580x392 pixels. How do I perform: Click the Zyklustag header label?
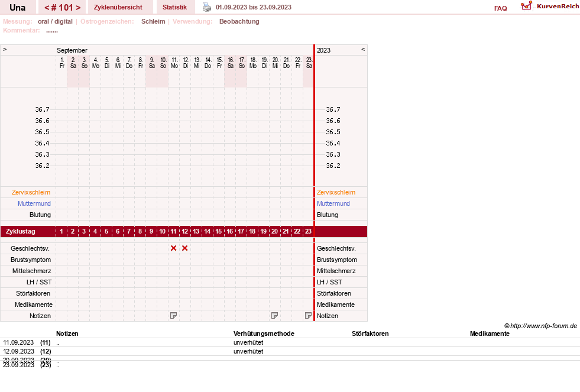[x=21, y=232]
